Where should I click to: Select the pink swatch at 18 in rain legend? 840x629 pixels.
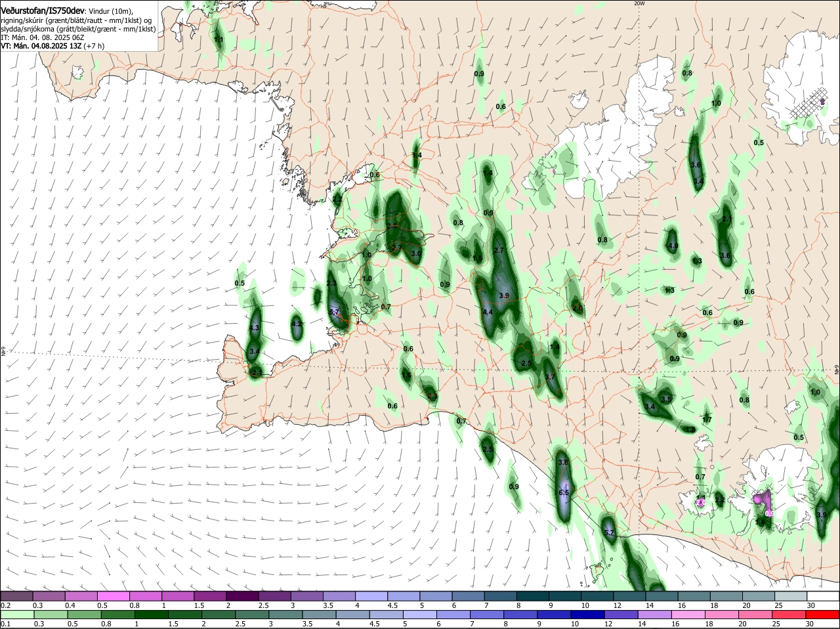pos(721,615)
